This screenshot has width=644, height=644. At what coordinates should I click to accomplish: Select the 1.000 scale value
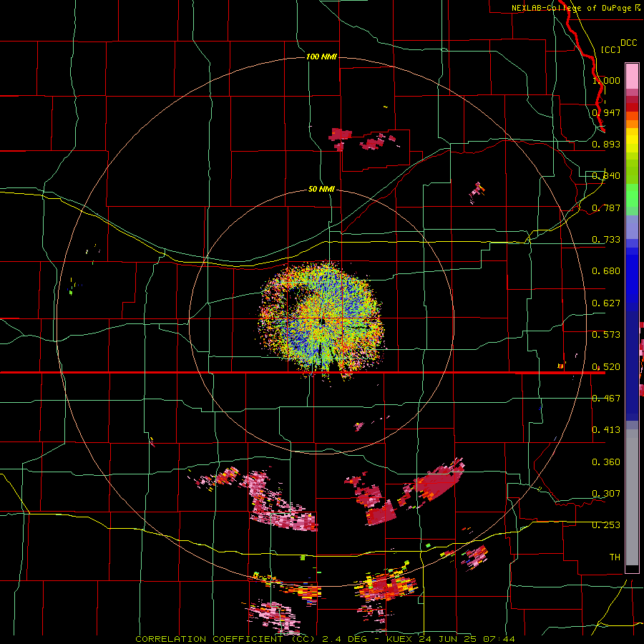(x=606, y=80)
